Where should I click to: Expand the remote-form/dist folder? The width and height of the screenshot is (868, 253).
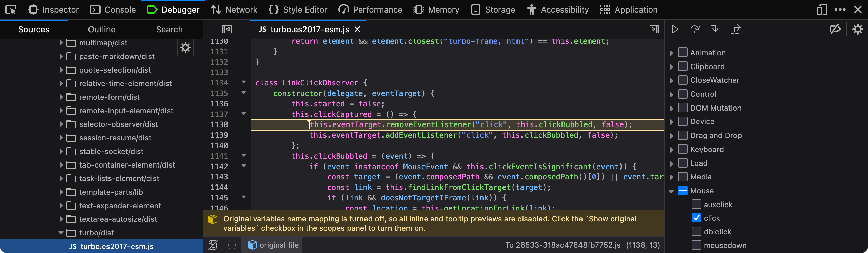tap(61, 97)
